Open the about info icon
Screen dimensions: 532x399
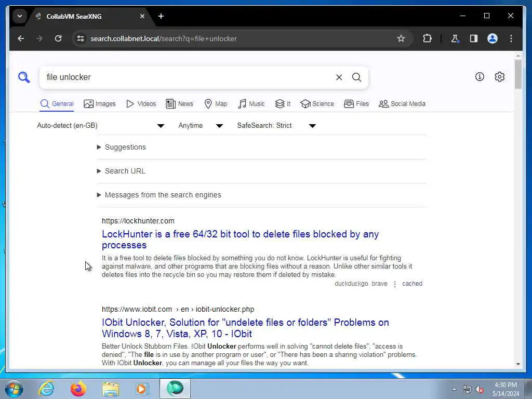click(x=480, y=77)
